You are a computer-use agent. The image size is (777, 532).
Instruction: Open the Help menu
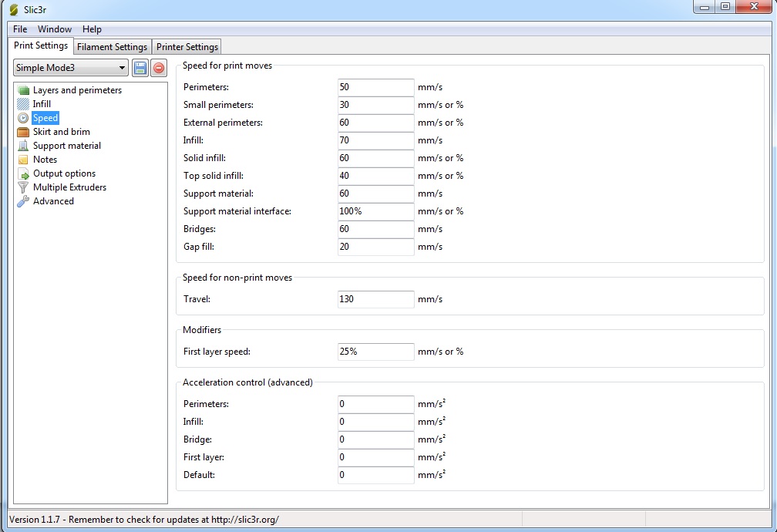(92, 29)
